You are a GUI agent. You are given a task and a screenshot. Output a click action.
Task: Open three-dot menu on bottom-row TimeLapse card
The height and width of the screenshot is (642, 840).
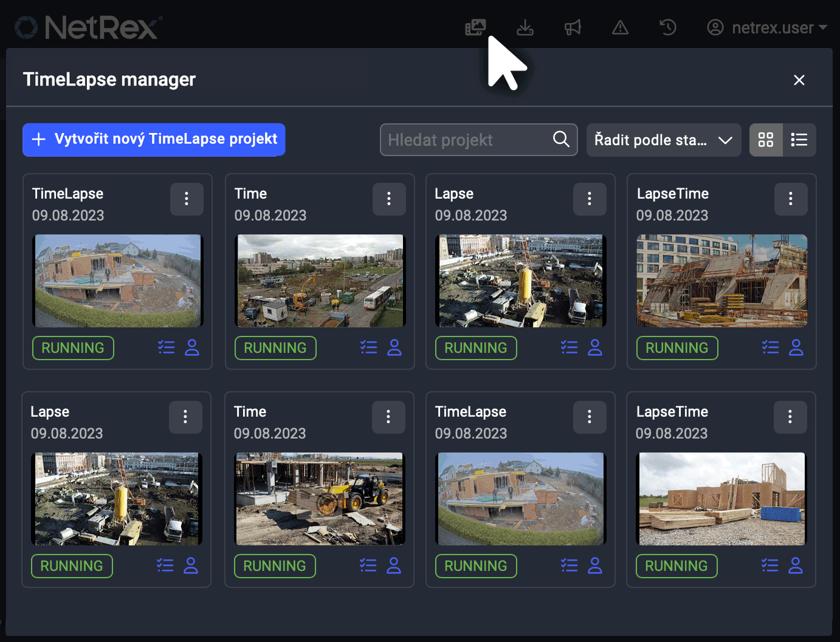589,417
